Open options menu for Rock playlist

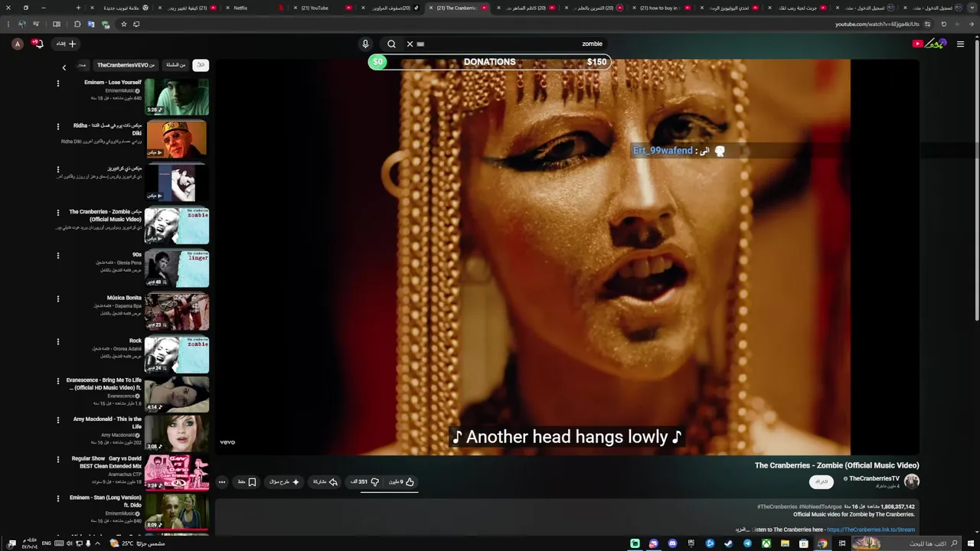pos(57,341)
